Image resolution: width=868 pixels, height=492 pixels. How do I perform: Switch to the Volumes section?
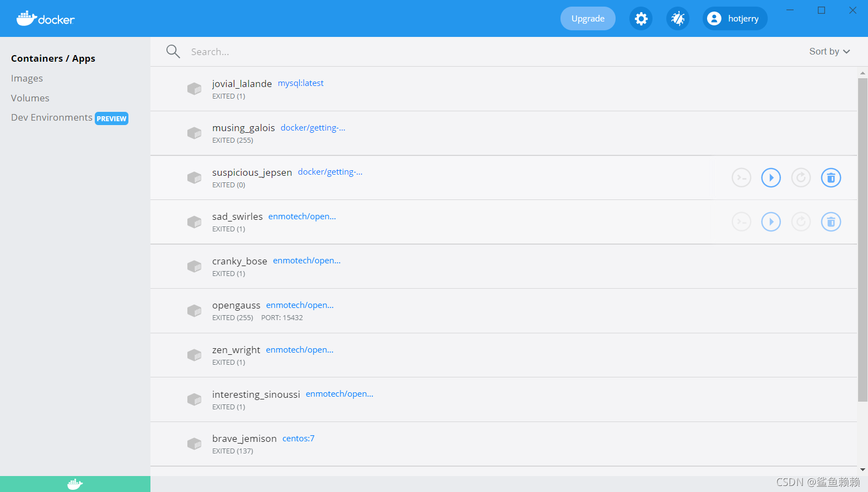(x=30, y=98)
